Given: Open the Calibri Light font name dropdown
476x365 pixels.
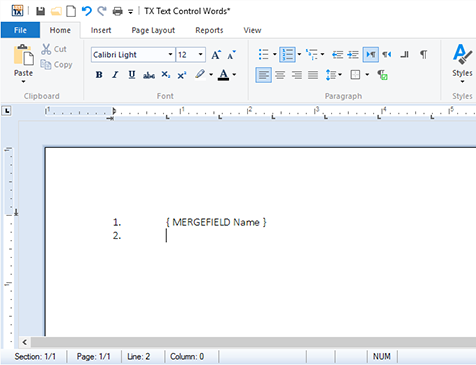Looking at the screenshot, I should click(x=170, y=54).
